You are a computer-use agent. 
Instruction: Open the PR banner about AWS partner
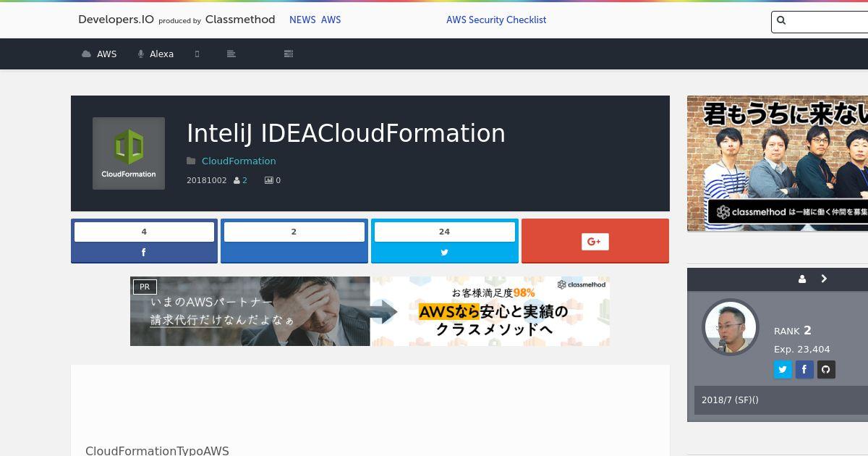[x=370, y=311]
